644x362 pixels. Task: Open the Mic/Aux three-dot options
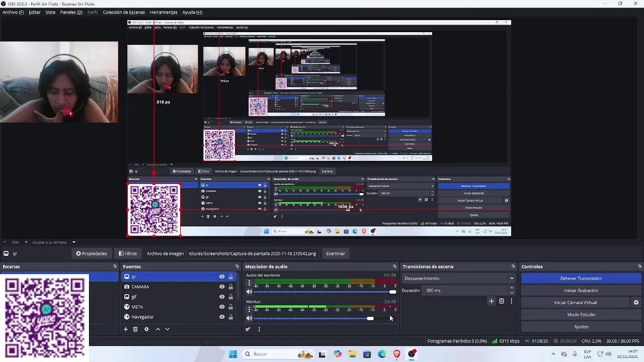pos(249,309)
